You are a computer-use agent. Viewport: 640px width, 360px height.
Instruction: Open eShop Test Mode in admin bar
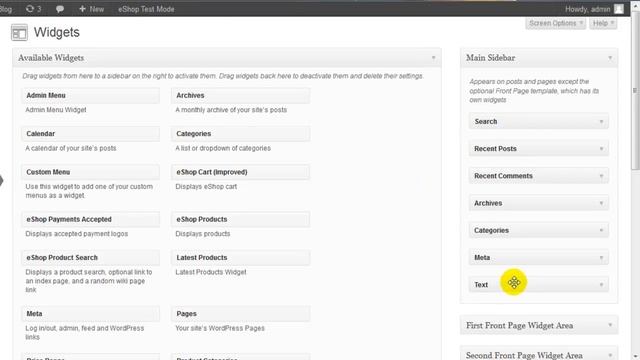(146, 9)
